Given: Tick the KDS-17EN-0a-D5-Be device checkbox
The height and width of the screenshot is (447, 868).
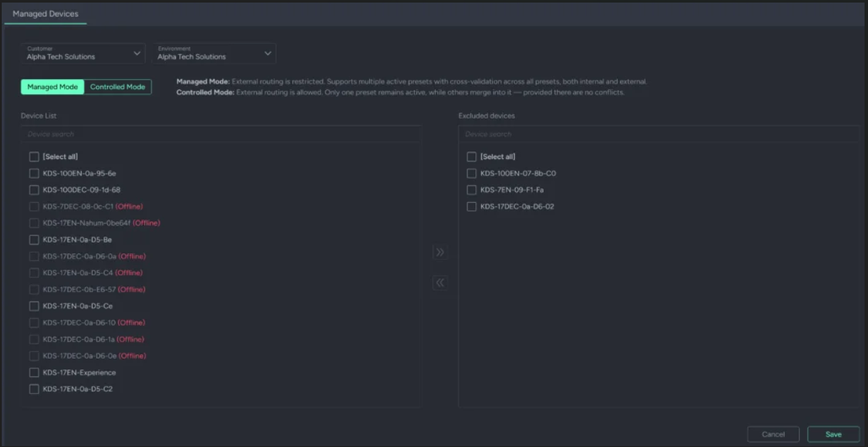Looking at the screenshot, I should [35, 240].
